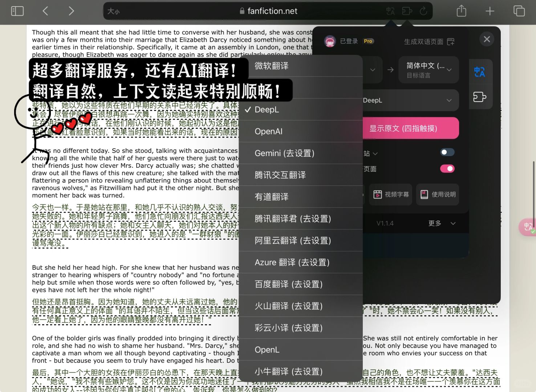Select 百度翻译 (去设置) option
Screen dimensions: 536x392
[x=301, y=284]
